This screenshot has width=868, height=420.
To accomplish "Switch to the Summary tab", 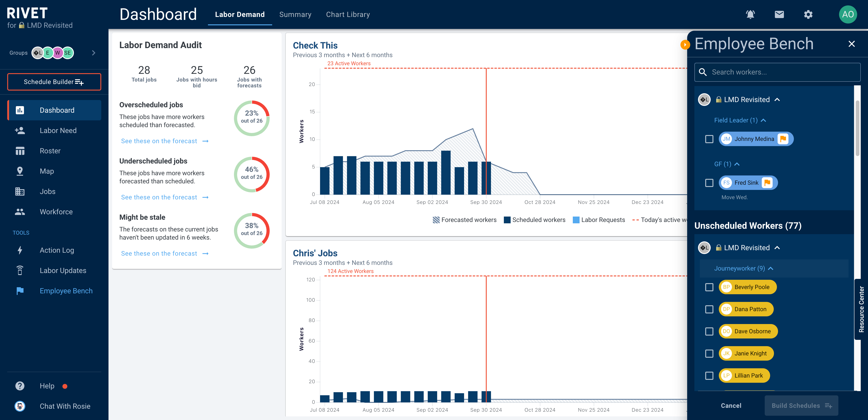I will (x=295, y=14).
